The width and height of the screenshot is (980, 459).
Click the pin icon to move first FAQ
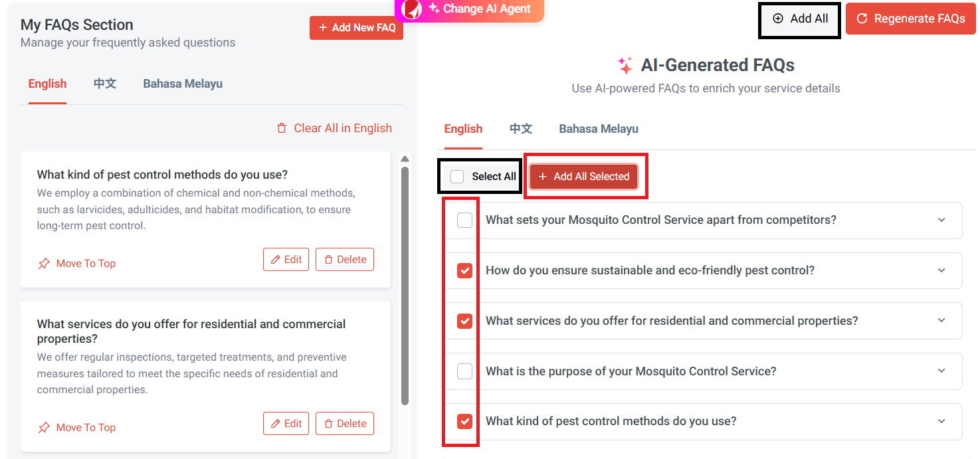pos(43,263)
